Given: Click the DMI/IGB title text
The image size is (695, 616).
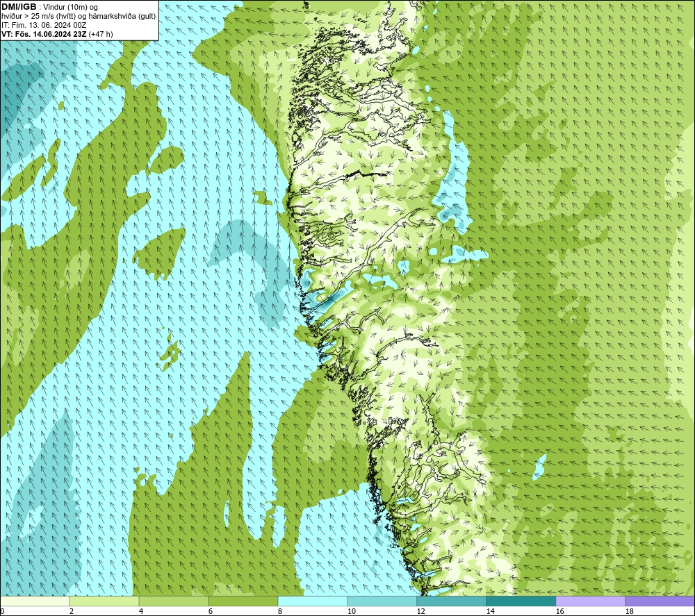Looking at the screenshot, I should (19, 7).
